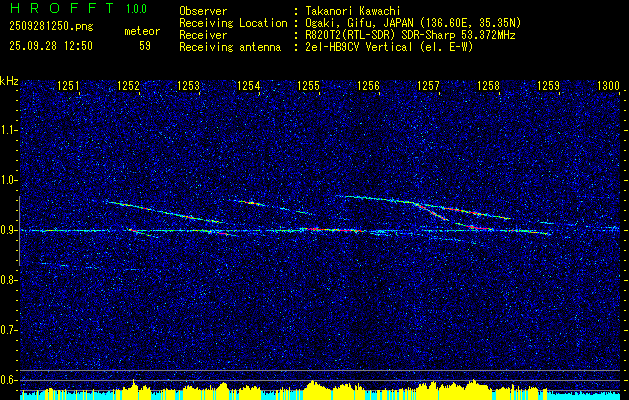
Task: Click the 0.6 kHz axis label
Action: [x=7, y=380]
